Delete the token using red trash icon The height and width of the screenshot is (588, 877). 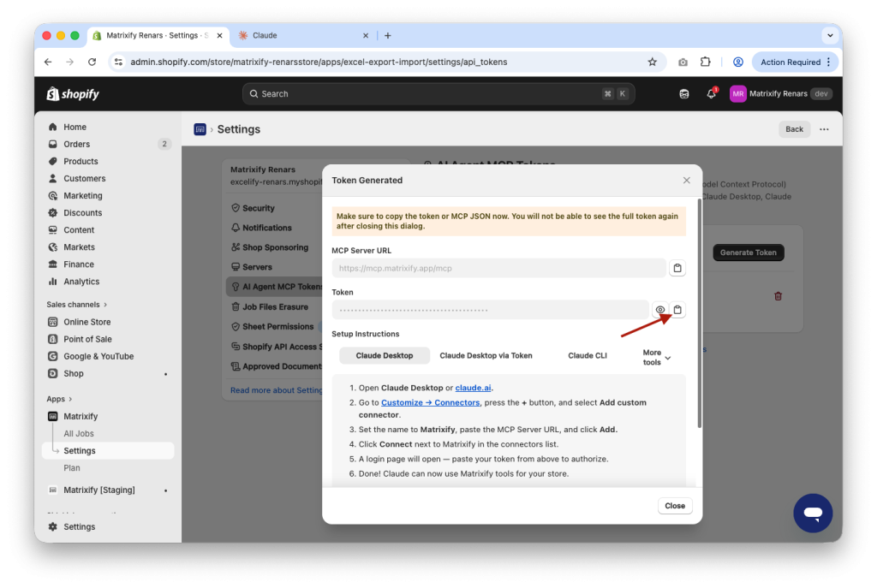(778, 295)
